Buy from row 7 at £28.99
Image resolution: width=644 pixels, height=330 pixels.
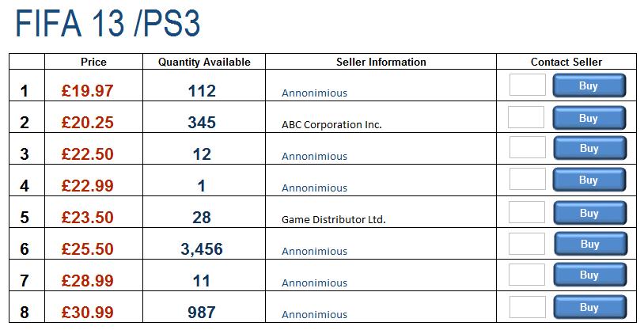[x=589, y=275]
